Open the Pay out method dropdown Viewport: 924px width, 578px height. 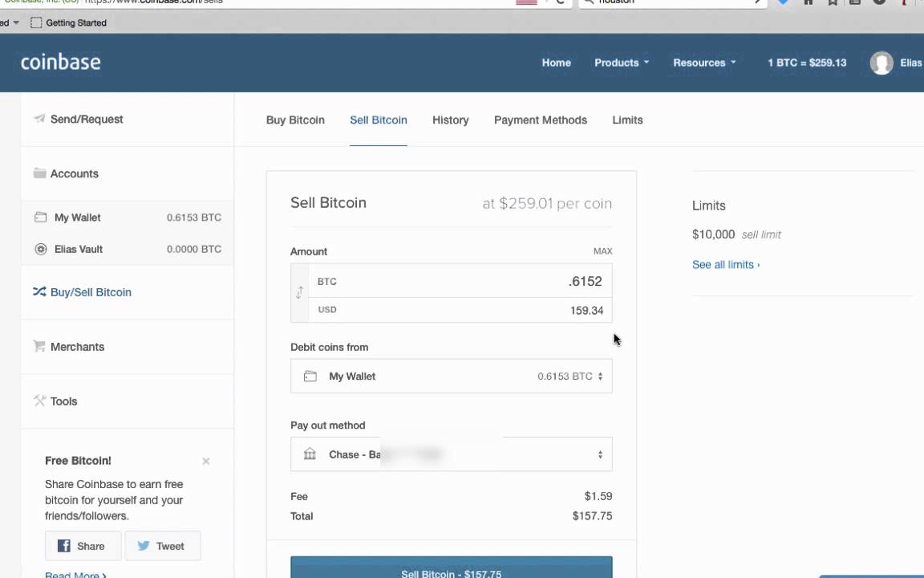click(452, 454)
